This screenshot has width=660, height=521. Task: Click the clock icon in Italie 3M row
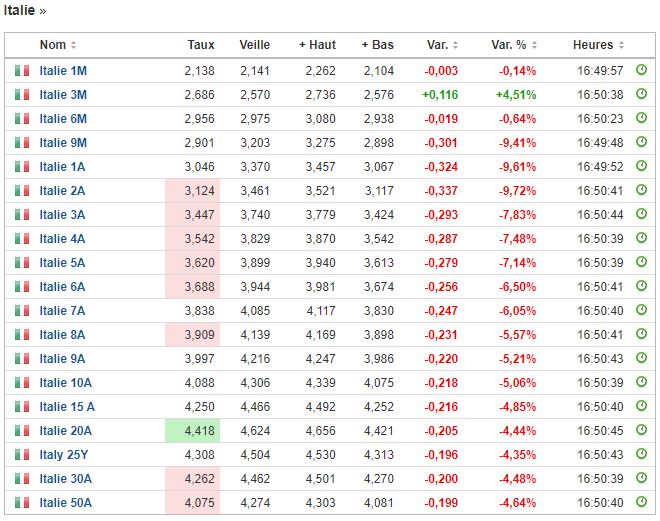(x=642, y=95)
